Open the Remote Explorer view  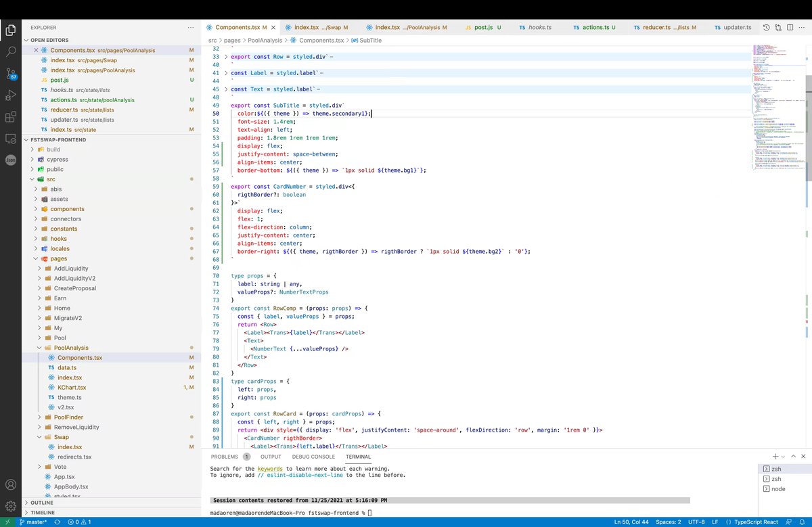coord(11,139)
